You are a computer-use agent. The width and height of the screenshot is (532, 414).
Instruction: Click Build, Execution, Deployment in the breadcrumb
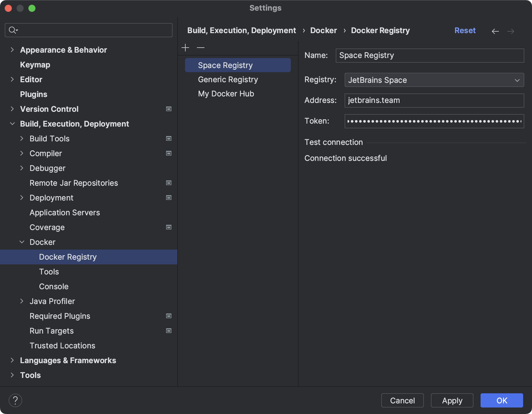click(x=241, y=30)
